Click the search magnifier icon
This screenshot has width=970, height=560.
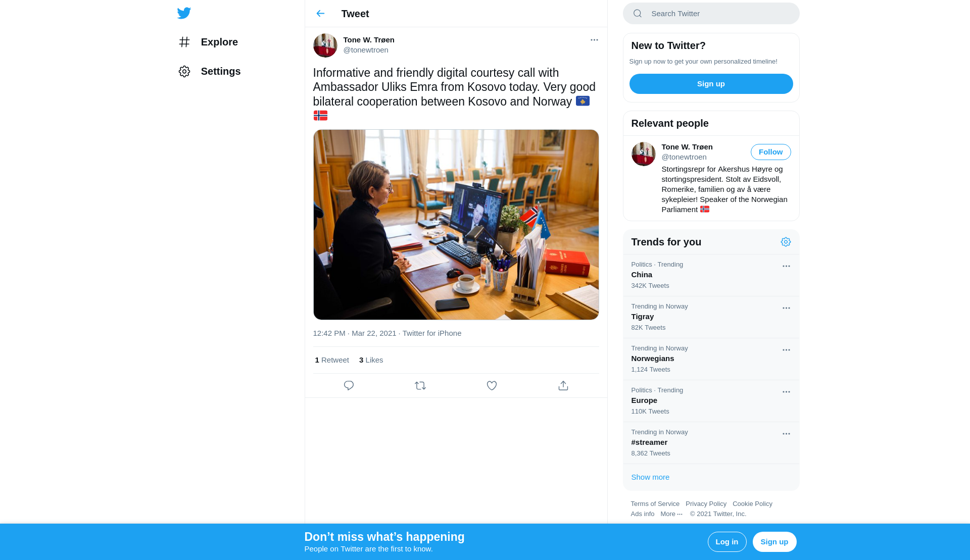(x=638, y=14)
